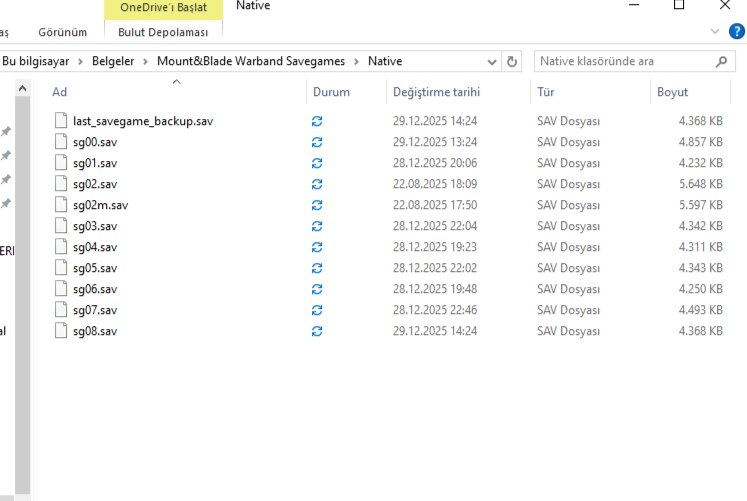Viewport: 747px width, 501px height.
Task: Click the file icon next to sg06.sav
Action: pos(61,288)
